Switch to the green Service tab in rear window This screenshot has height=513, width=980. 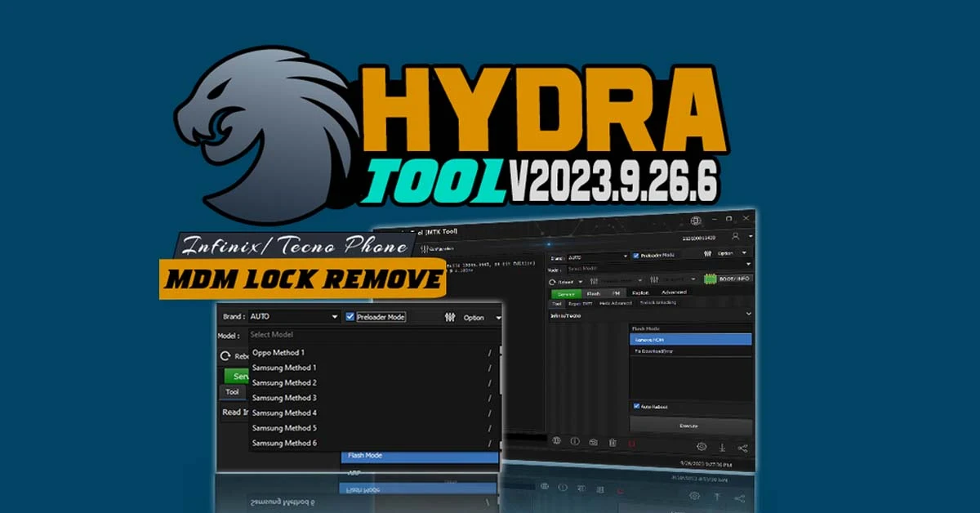pyautogui.click(x=566, y=293)
